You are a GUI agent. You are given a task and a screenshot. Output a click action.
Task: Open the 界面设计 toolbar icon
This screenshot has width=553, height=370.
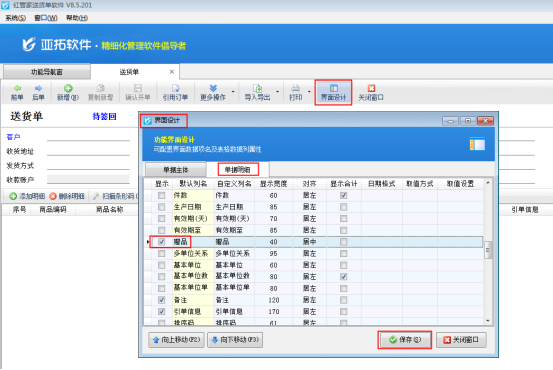click(x=333, y=88)
